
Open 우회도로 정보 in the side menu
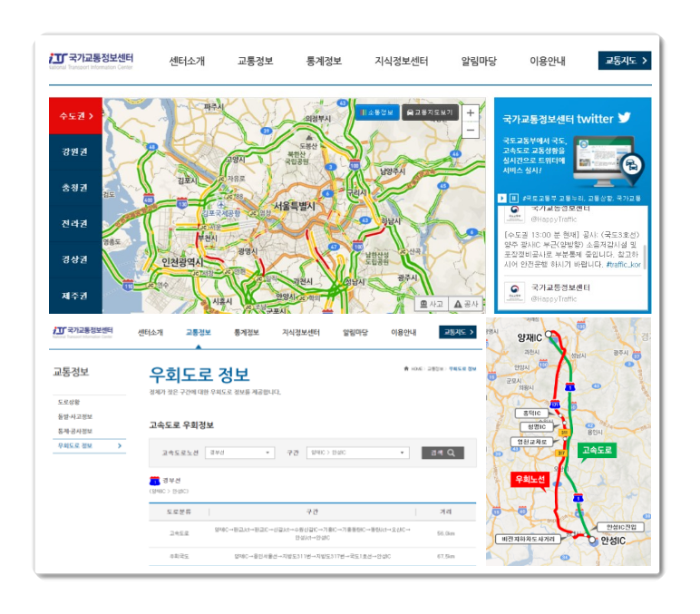89,445
